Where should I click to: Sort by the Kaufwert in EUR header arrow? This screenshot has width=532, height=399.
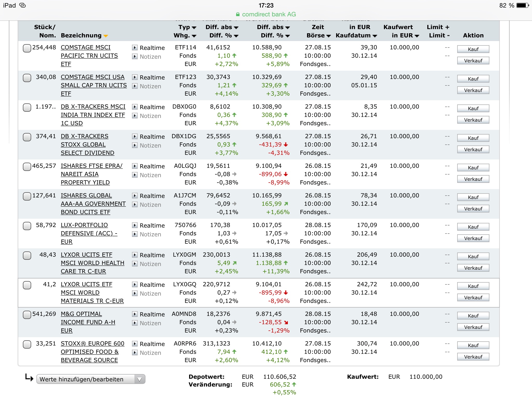pyautogui.click(x=417, y=36)
